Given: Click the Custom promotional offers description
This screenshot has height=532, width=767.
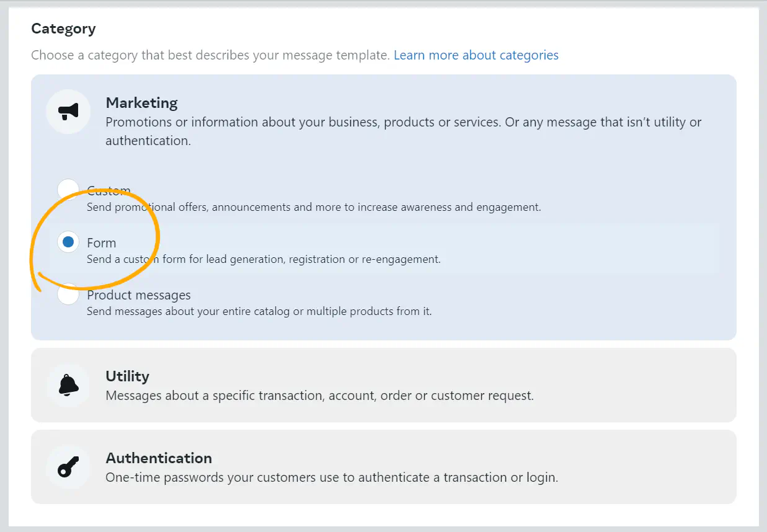Looking at the screenshot, I should point(314,207).
